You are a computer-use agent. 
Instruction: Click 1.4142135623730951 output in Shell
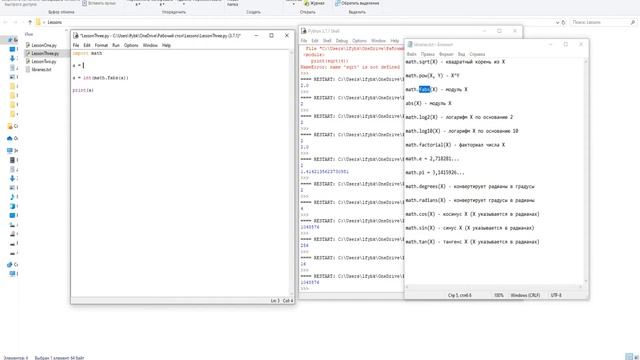324,172
